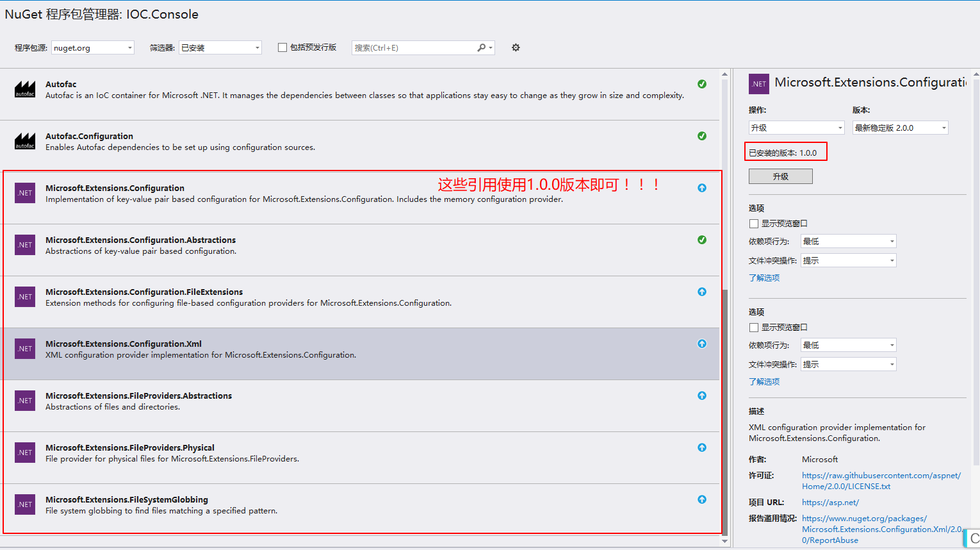Toggle the 包括预发行版 checkbox
This screenshot has width=980, height=550.
point(282,47)
